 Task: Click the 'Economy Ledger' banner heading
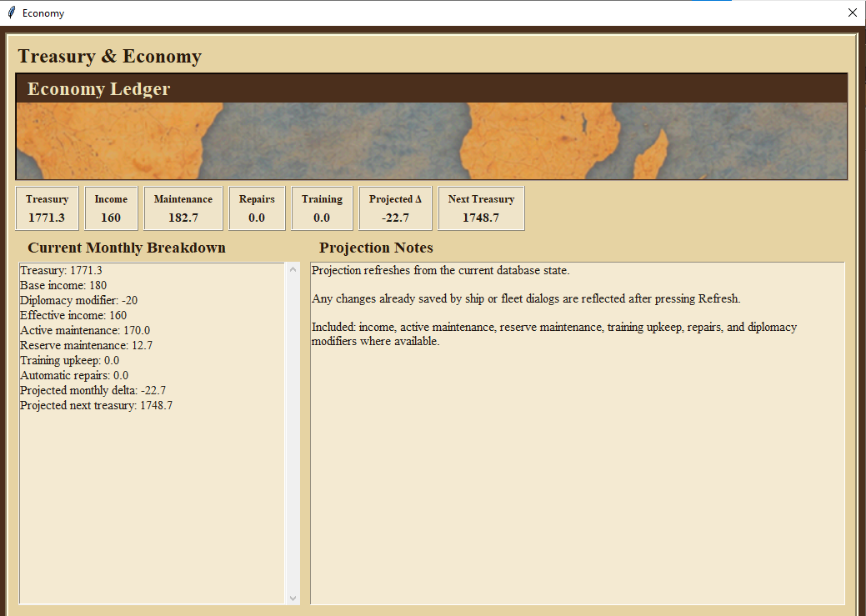tap(99, 88)
